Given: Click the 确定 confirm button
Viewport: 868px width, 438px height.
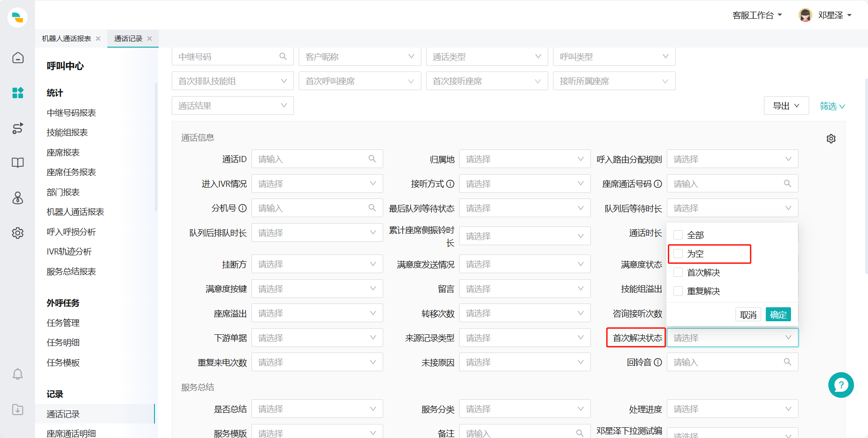Looking at the screenshot, I should [x=778, y=314].
